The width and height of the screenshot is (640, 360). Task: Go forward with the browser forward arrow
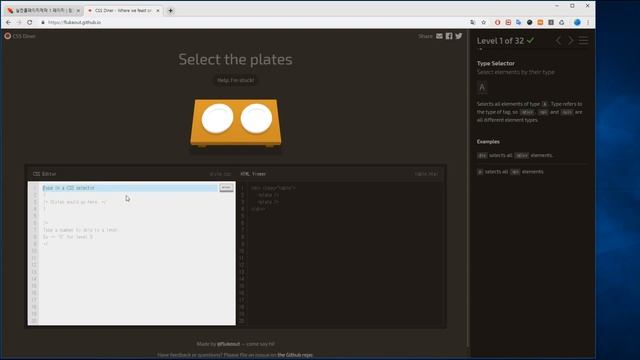click(x=19, y=22)
